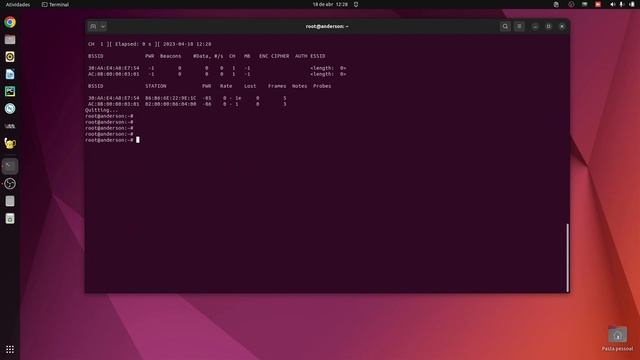
Task: Click the terminal vertical scrollbar
Action: [x=567, y=257]
